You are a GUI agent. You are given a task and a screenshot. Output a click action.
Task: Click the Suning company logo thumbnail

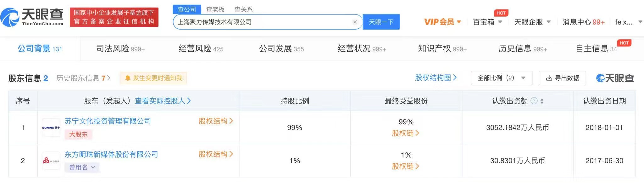click(51, 128)
